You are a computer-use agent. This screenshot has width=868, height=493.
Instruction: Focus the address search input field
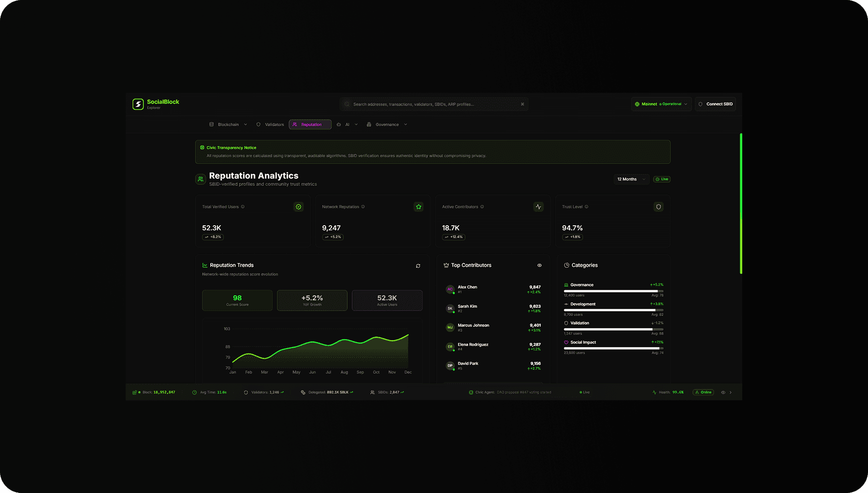[x=434, y=104]
